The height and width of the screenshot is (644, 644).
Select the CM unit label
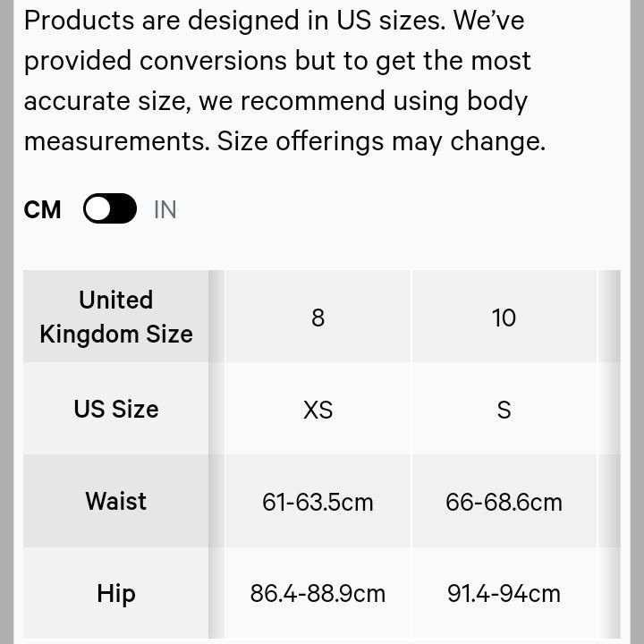43,210
